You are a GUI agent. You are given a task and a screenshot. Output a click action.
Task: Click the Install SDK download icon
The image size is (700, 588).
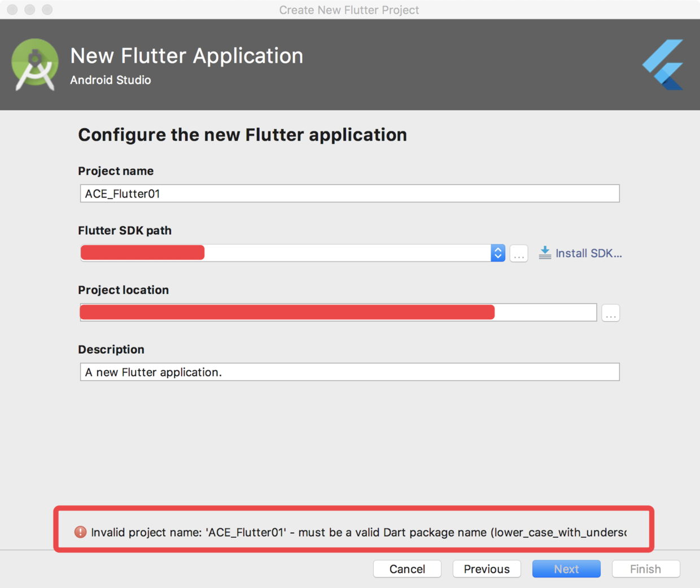(x=545, y=253)
